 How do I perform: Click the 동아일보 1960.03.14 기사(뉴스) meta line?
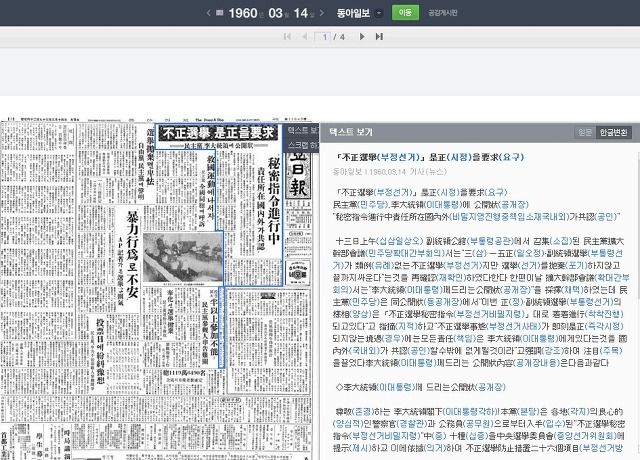pos(390,172)
